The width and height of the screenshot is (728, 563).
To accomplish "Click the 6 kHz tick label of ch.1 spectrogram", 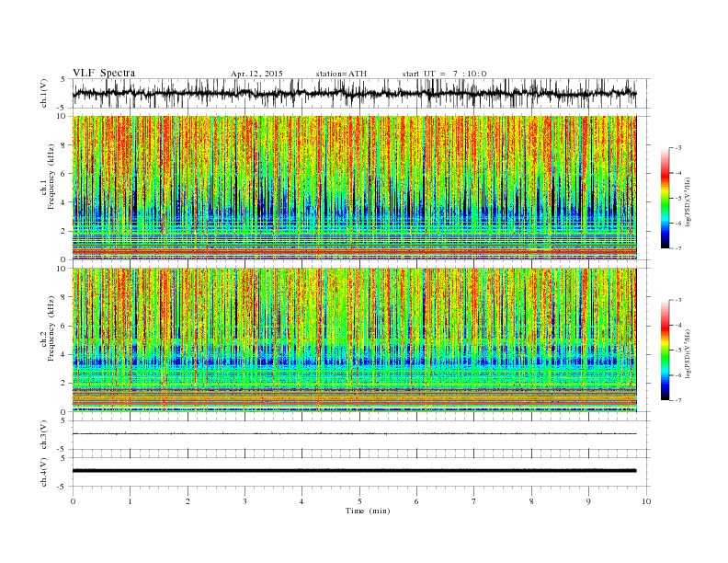I will coord(63,174).
